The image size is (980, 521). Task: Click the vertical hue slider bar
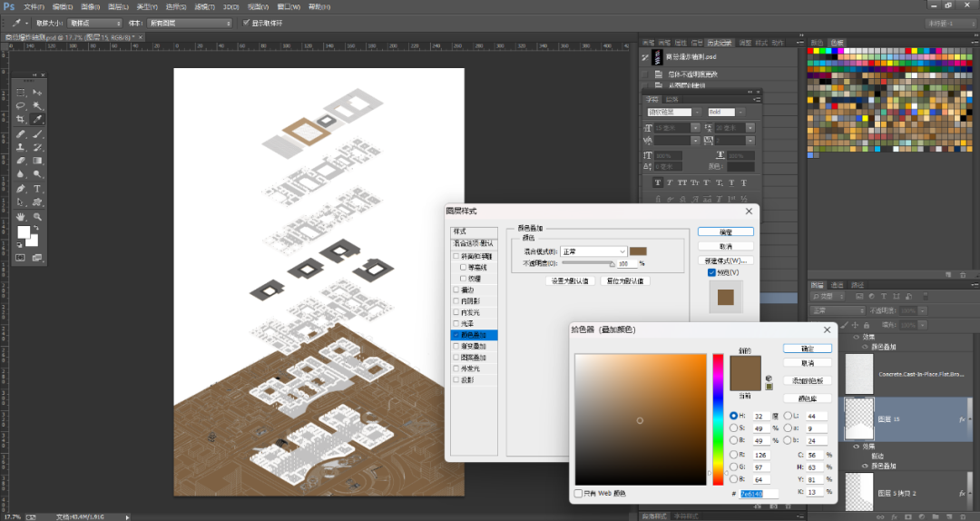[718, 419]
